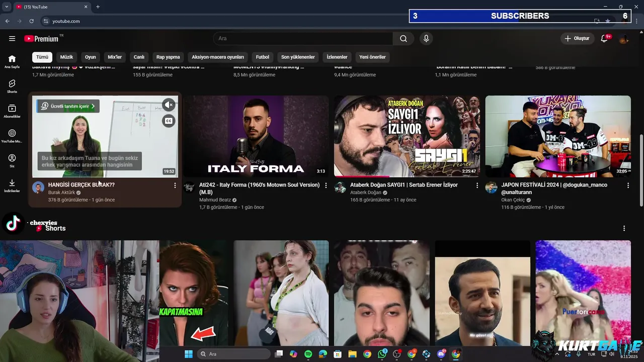Open a new browser tab

click(98, 7)
